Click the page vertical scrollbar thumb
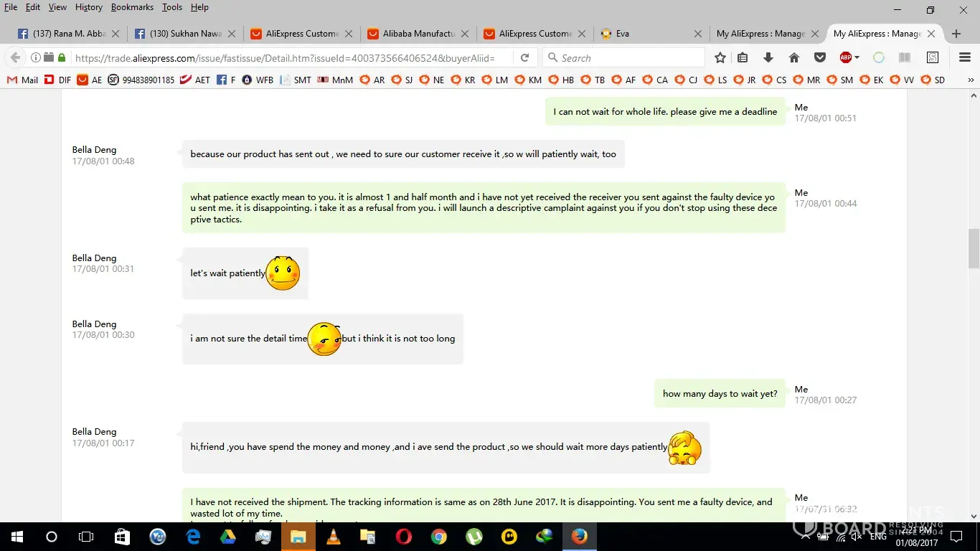 pyautogui.click(x=974, y=248)
